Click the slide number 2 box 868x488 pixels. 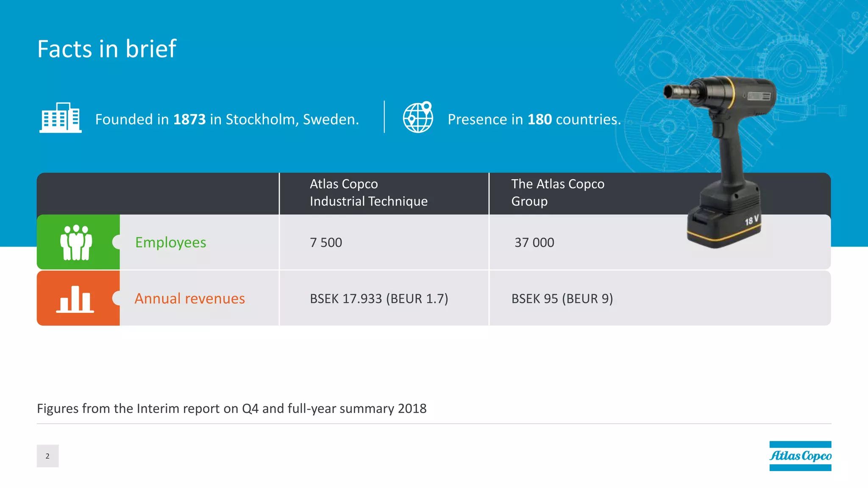tap(47, 456)
